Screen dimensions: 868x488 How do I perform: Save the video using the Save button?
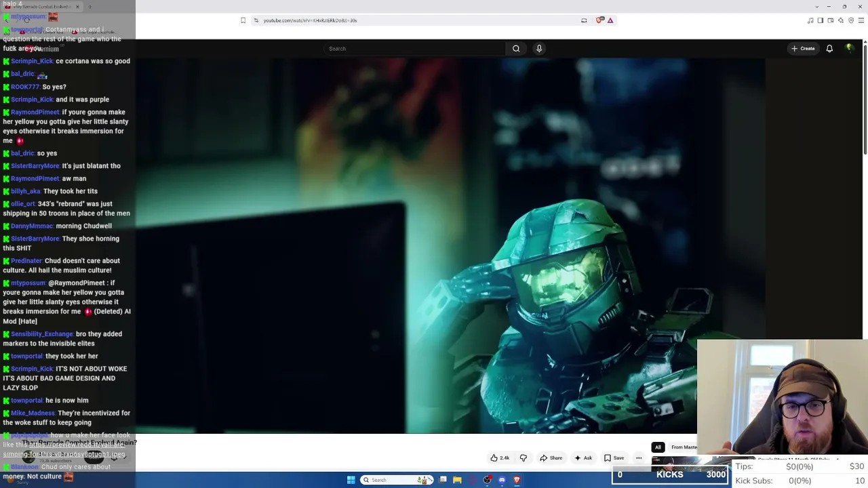pos(614,458)
